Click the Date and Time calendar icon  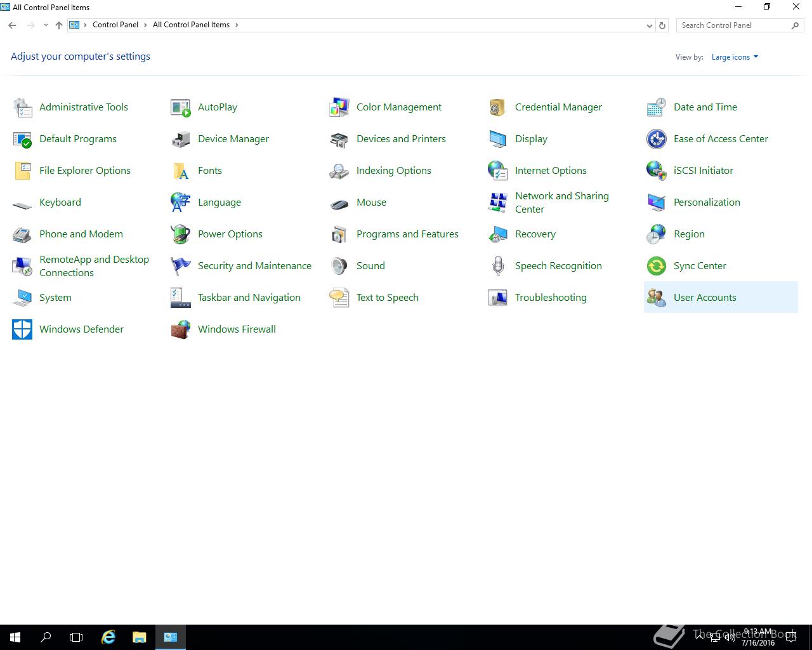click(x=657, y=107)
